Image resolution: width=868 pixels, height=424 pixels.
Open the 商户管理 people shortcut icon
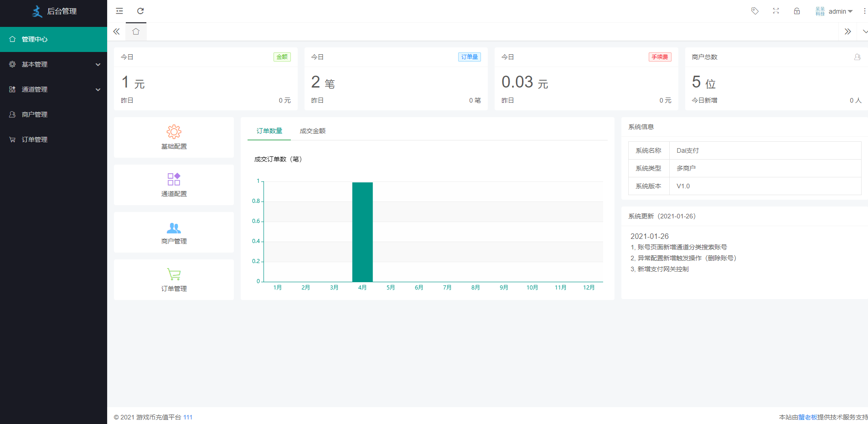pos(174,228)
